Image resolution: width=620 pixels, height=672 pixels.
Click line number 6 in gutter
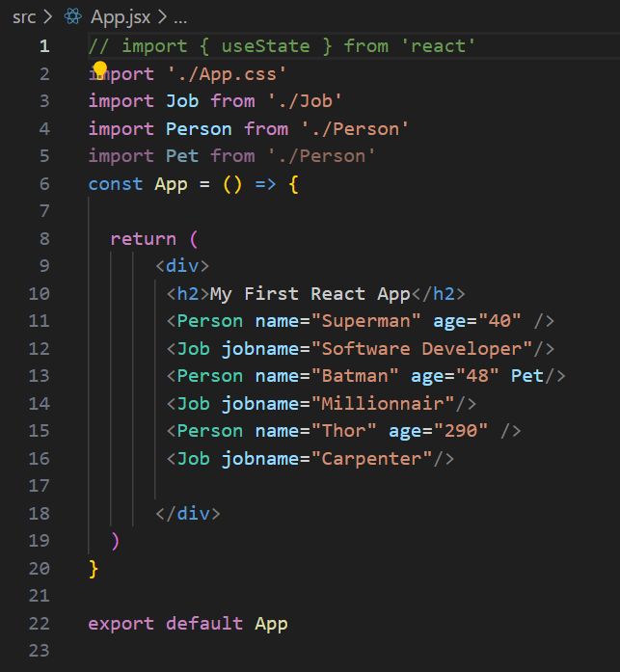point(44,184)
